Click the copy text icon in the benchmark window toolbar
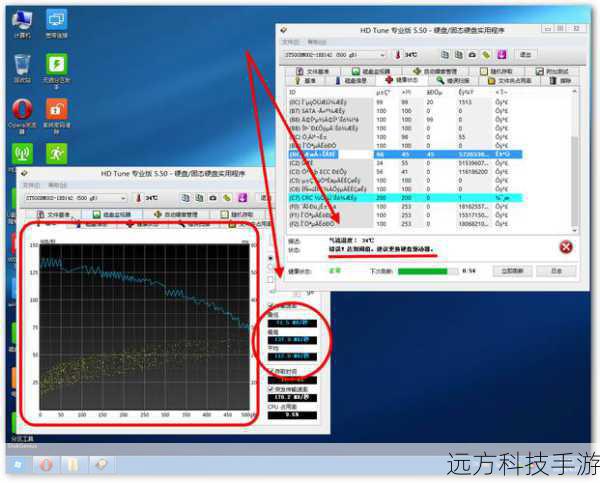Viewport: 600px width, 483px height. coord(185,198)
